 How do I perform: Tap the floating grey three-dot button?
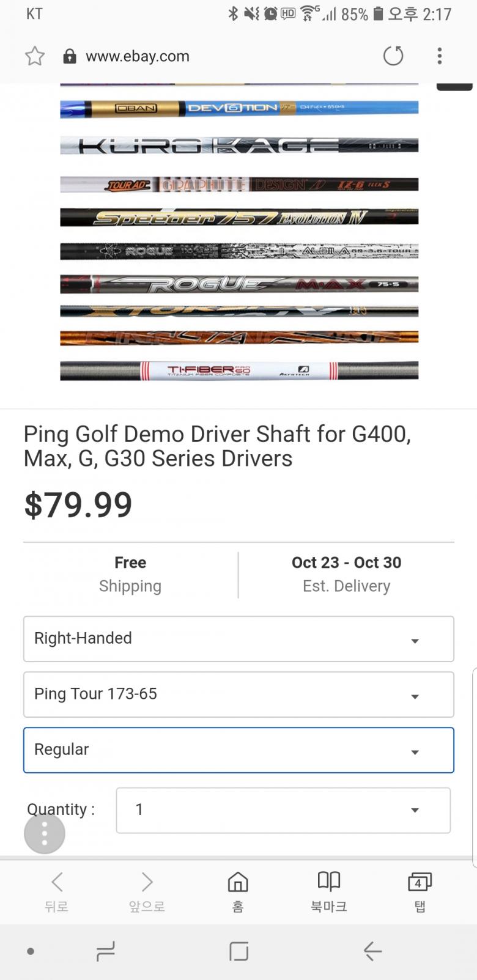click(x=45, y=833)
